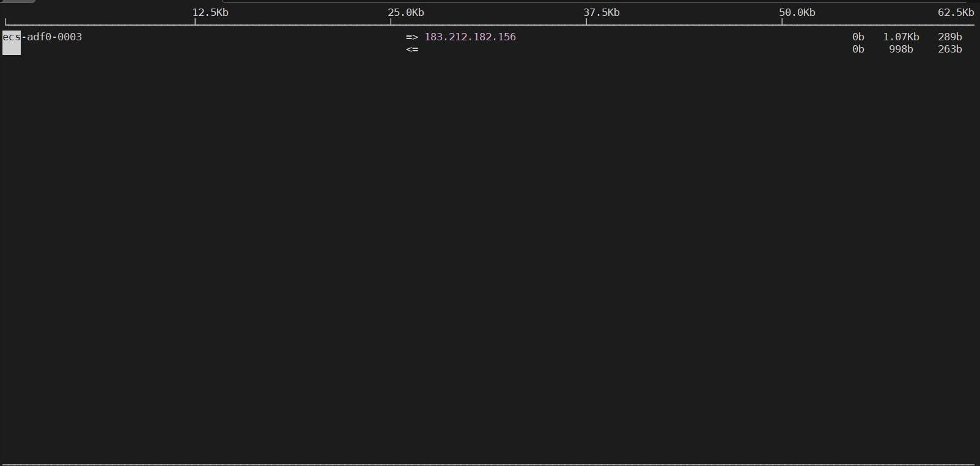Select the 289b outgoing rate value
The height and width of the screenshot is (466, 980).
(x=950, y=37)
